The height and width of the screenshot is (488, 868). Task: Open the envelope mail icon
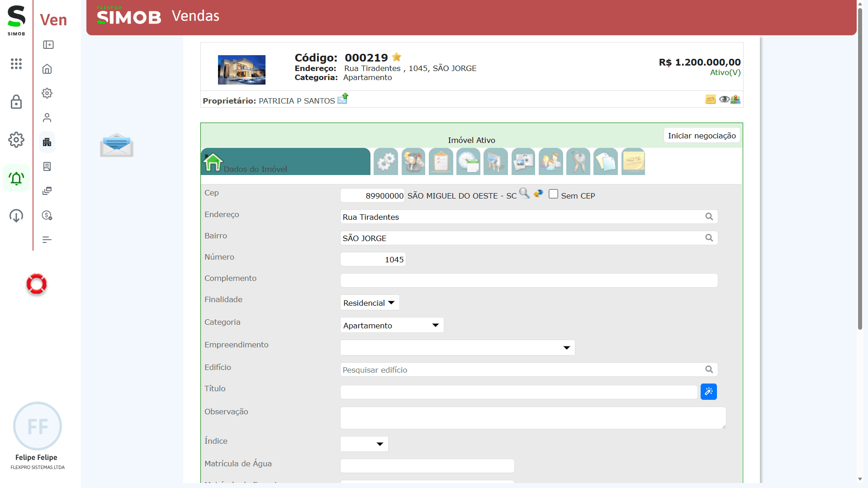point(117,145)
